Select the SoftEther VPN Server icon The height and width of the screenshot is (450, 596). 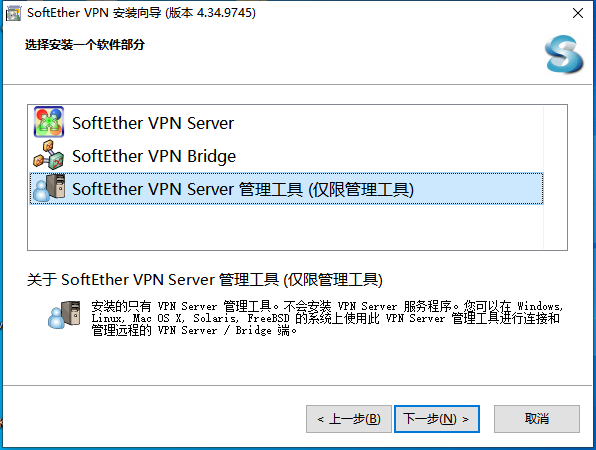coord(49,122)
